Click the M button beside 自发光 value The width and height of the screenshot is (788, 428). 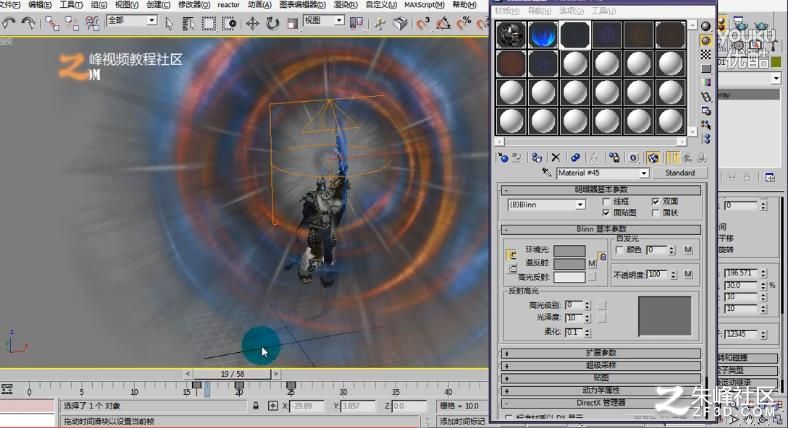tap(688, 250)
